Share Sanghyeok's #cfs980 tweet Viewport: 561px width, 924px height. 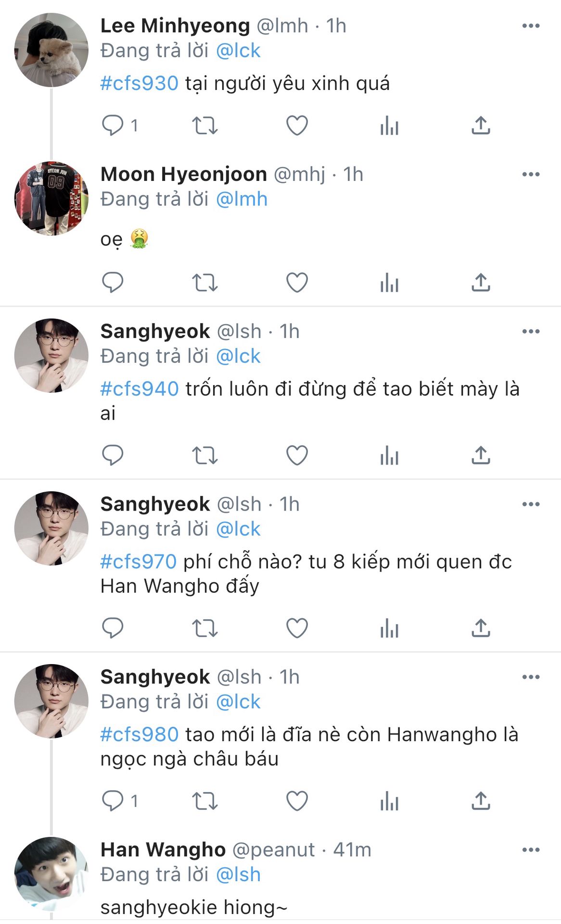click(481, 801)
